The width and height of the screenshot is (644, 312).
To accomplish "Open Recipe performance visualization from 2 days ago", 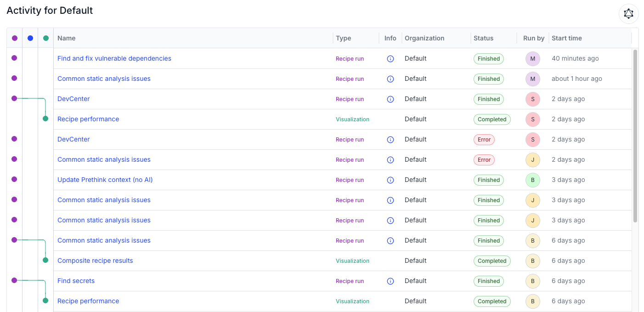I will (88, 119).
